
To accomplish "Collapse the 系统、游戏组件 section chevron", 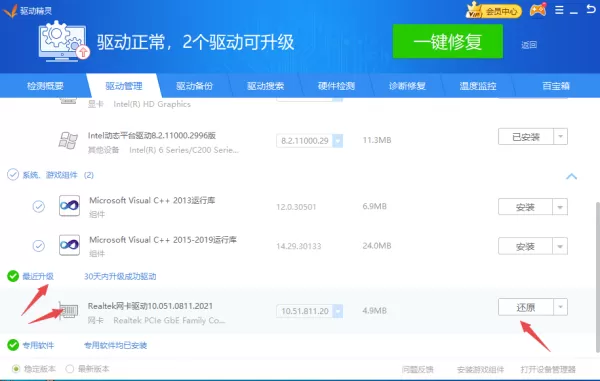I will point(571,176).
